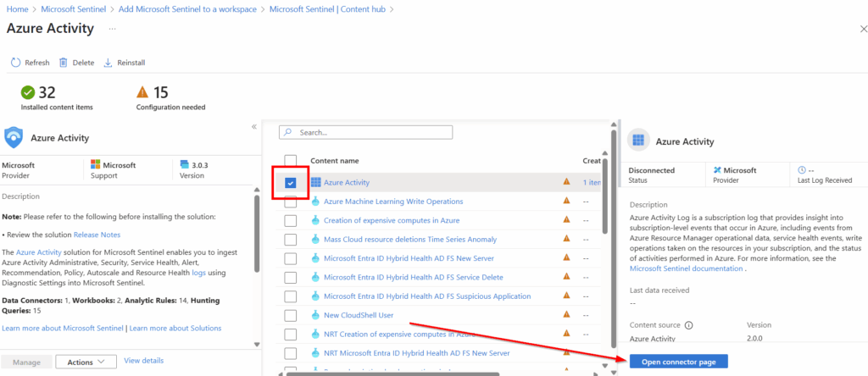Open the Actions dropdown

coord(86,362)
